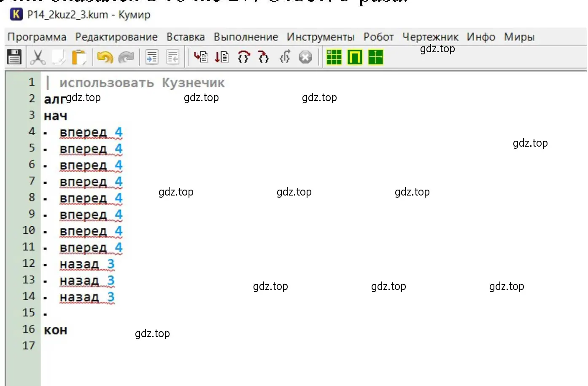Click the Indent lines toolbar icon
This screenshot has width=588, height=386.
click(152, 57)
